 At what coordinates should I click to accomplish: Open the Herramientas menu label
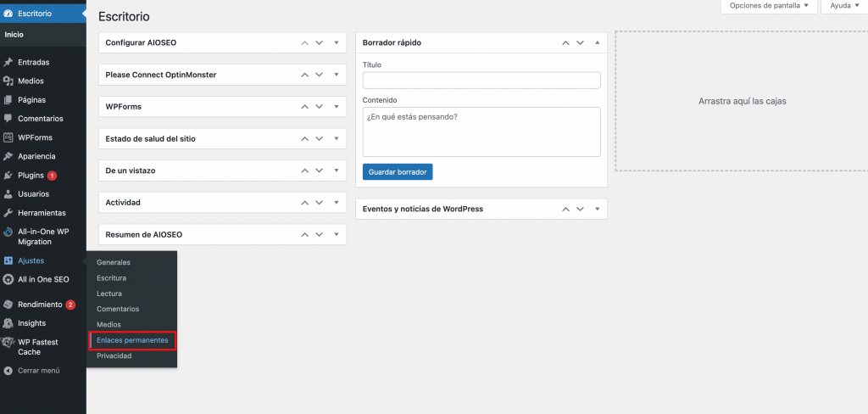coord(42,213)
